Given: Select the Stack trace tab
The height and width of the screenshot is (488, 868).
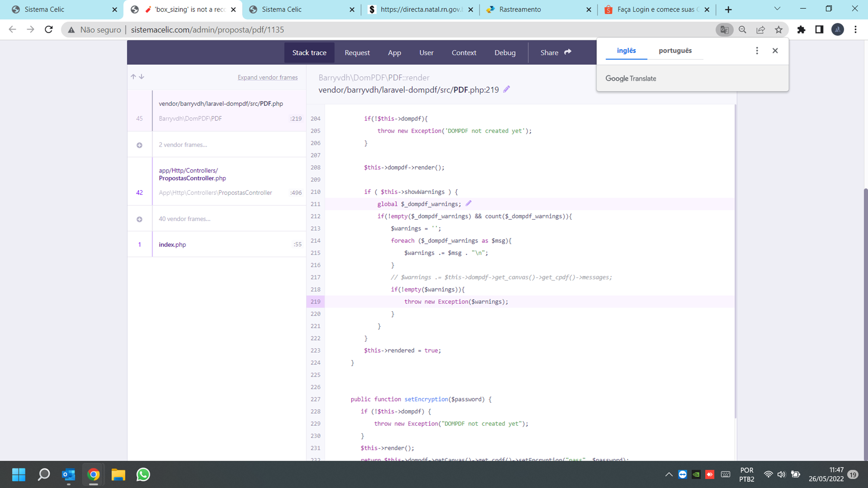Looking at the screenshot, I should coord(309,53).
